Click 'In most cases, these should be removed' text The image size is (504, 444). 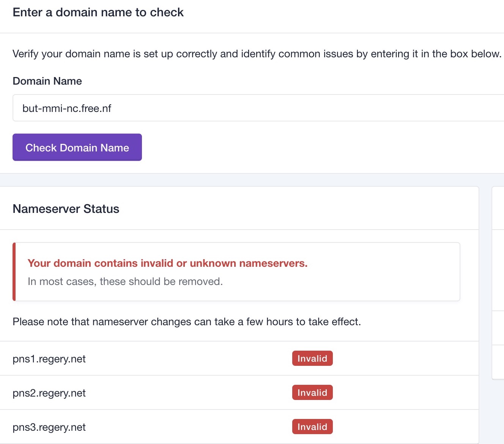coord(125,282)
